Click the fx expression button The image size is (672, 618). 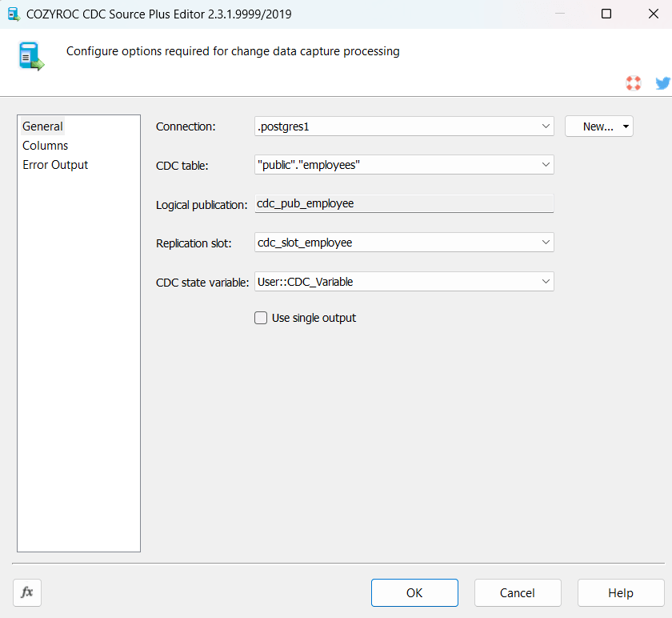click(27, 592)
